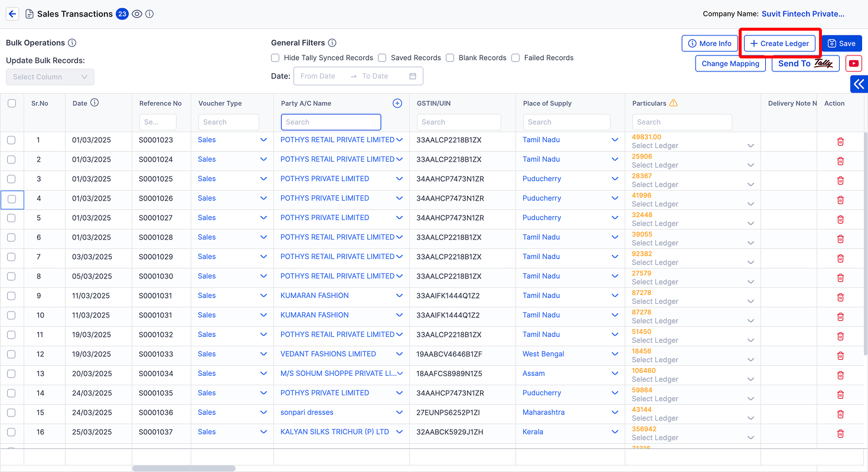Delete row with reference S0001036
868x472 pixels.
tap(840, 414)
